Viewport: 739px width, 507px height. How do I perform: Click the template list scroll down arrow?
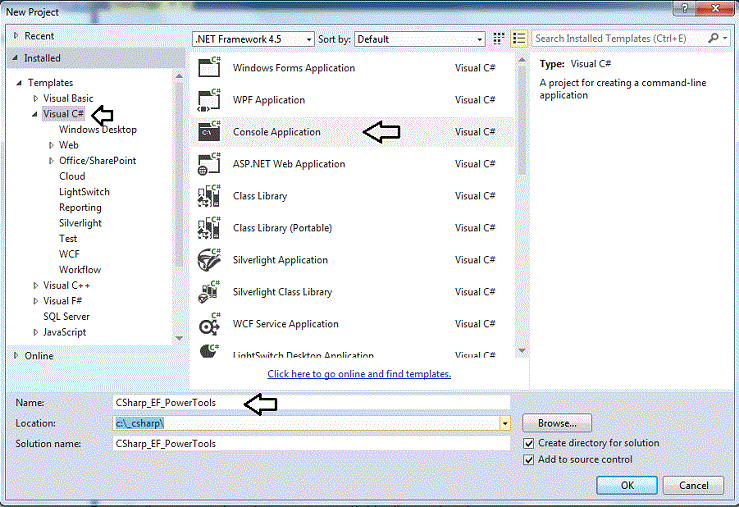point(522,351)
